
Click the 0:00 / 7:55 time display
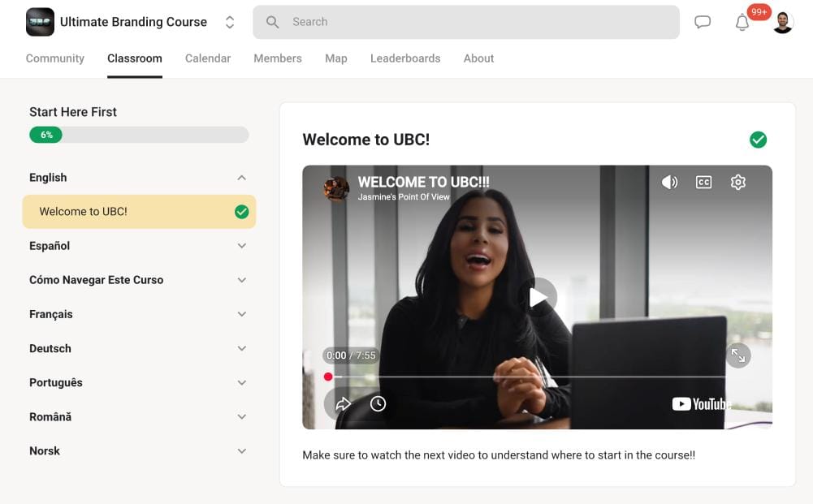tap(351, 355)
